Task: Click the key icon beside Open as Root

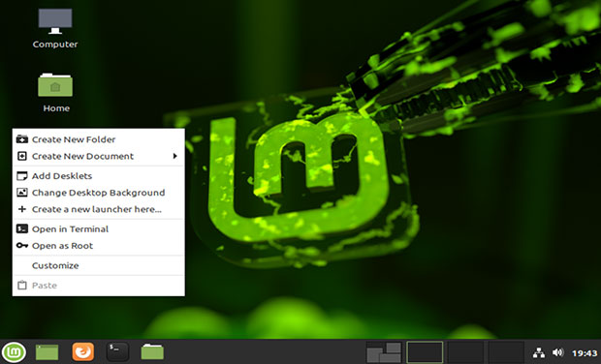Action: (22, 245)
